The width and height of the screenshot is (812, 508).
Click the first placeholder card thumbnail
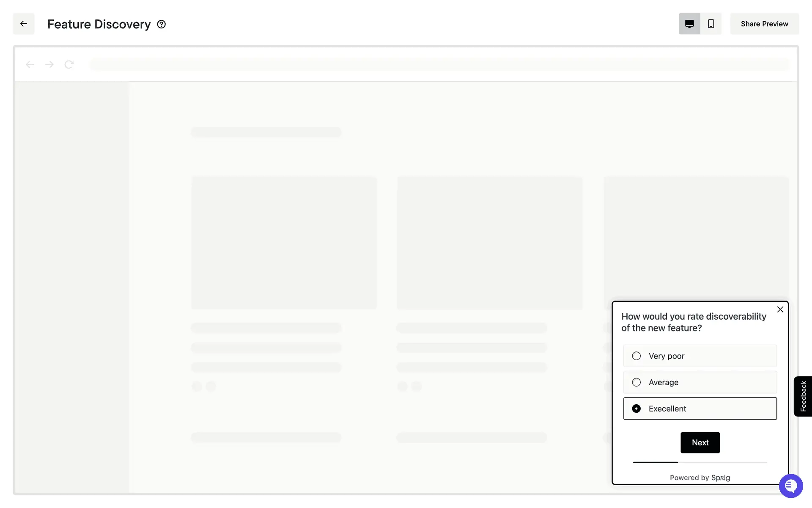[x=284, y=243]
